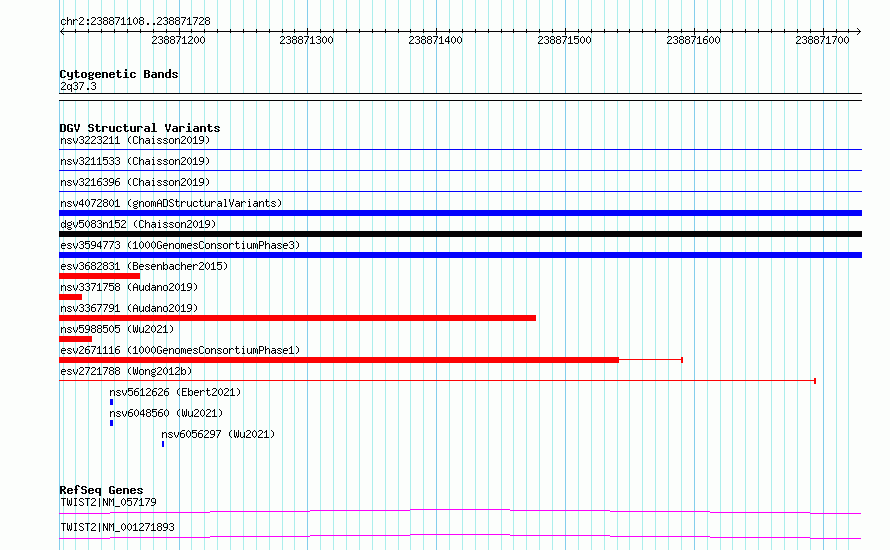
Task: Open the nsv3211533 (Chaisson2019) variant
Action: (135, 161)
